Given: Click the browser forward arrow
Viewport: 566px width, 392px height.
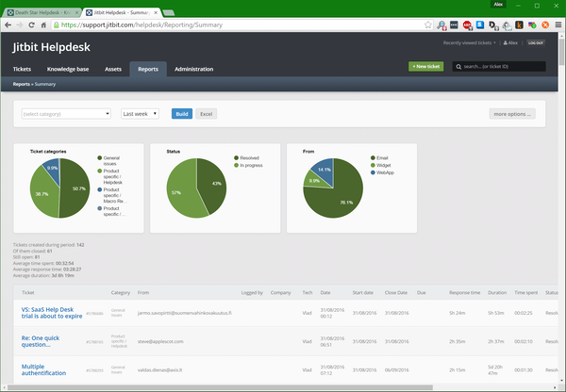Looking at the screenshot, I should [20, 24].
